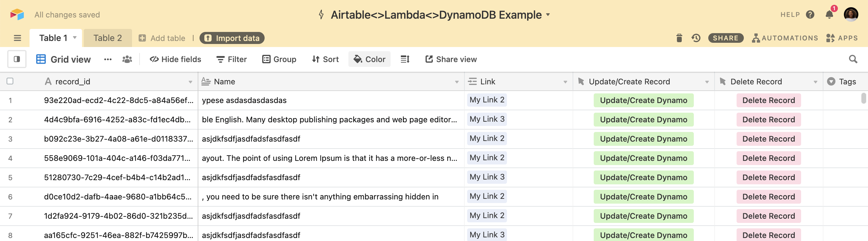Open the view options ellipsis menu
Screen dimensions: 868x241
(x=108, y=59)
